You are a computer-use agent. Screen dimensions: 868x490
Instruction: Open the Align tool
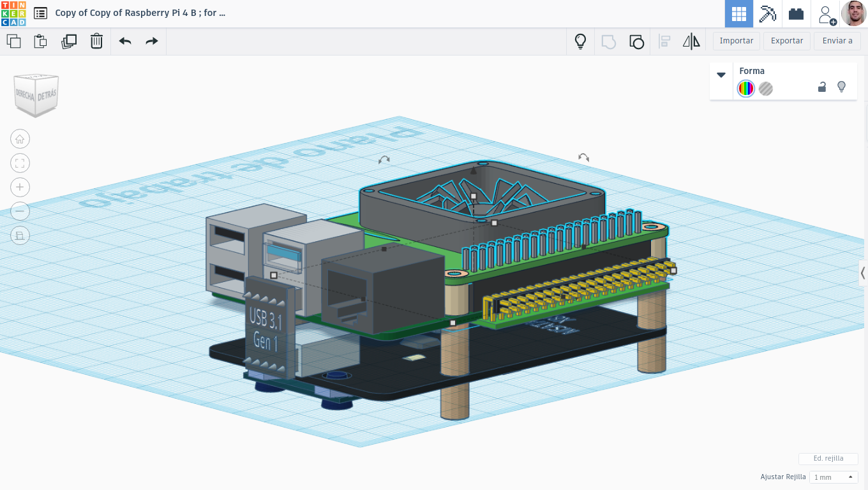click(664, 41)
